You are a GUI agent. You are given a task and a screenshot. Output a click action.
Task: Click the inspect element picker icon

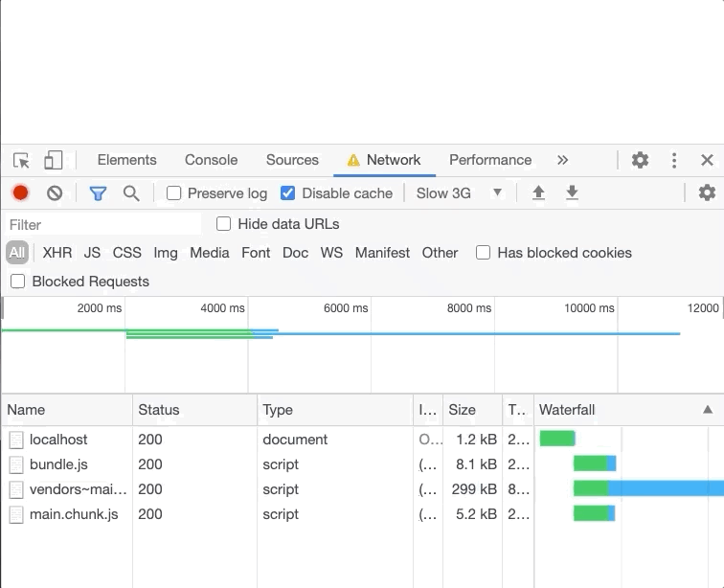[x=21, y=160]
